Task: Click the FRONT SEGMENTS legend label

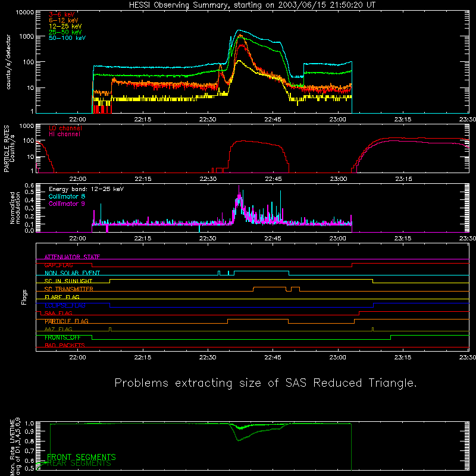Action: (x=82, y=457)
